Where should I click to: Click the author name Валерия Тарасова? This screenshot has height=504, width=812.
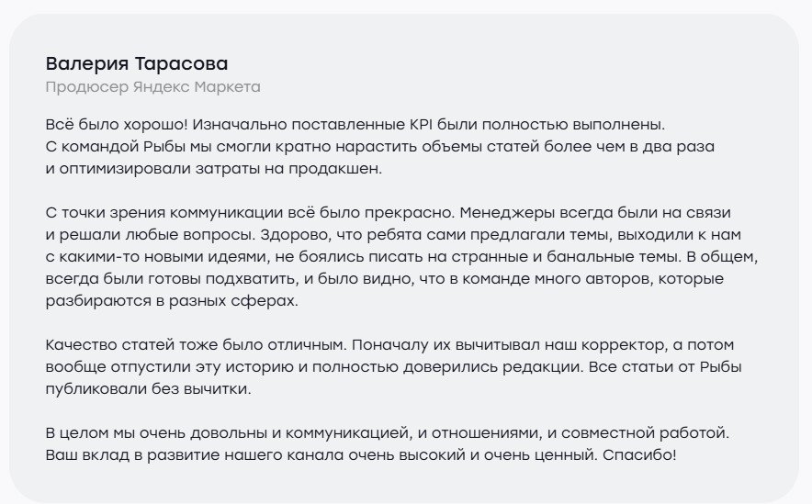tap(136, 64)
